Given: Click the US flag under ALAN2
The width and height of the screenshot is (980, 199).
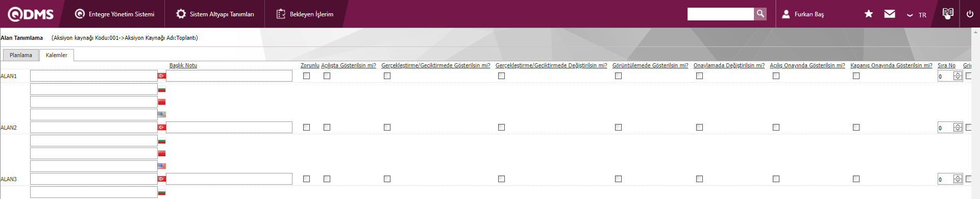Looking at the screenshot, I should [162, 166].
